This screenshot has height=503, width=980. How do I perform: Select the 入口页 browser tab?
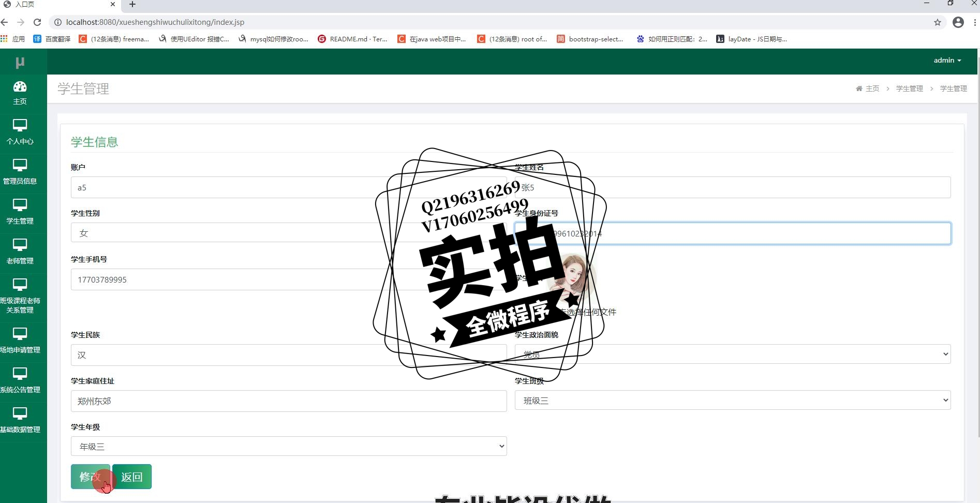[x=60, y=5]
